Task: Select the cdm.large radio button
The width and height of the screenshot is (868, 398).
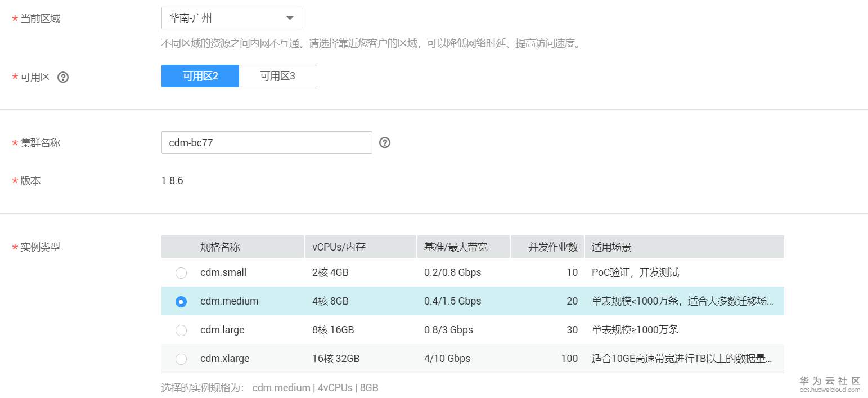Action: click(x=181, y=330)
